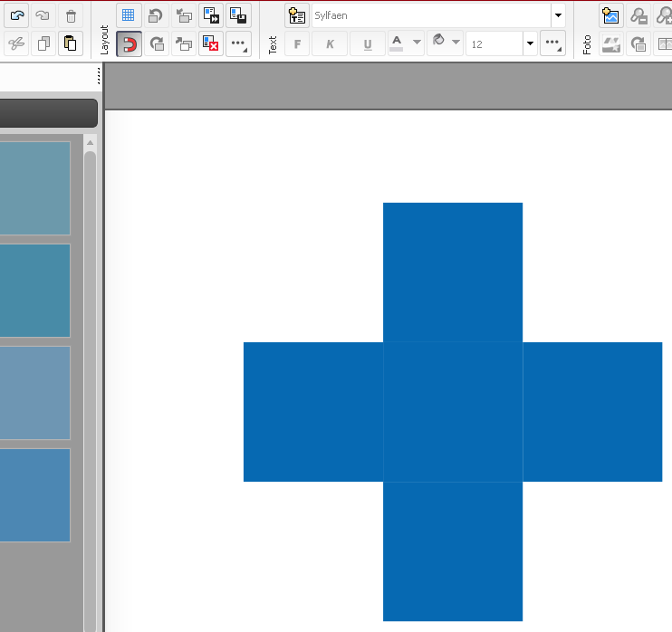Toggle underline U formatting button

tap(368, 43)
